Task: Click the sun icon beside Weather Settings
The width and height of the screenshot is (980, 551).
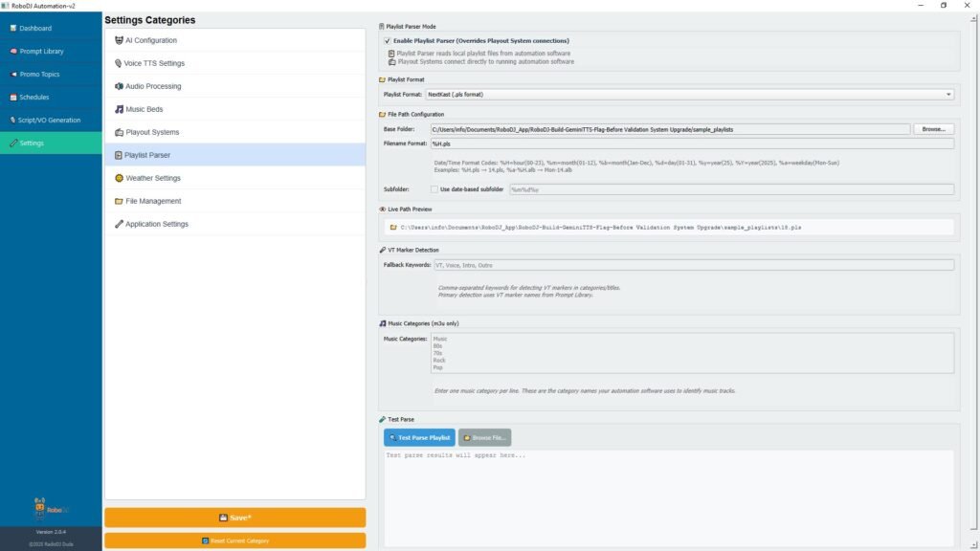Action: pyautogui.click(x=118, y=178)
